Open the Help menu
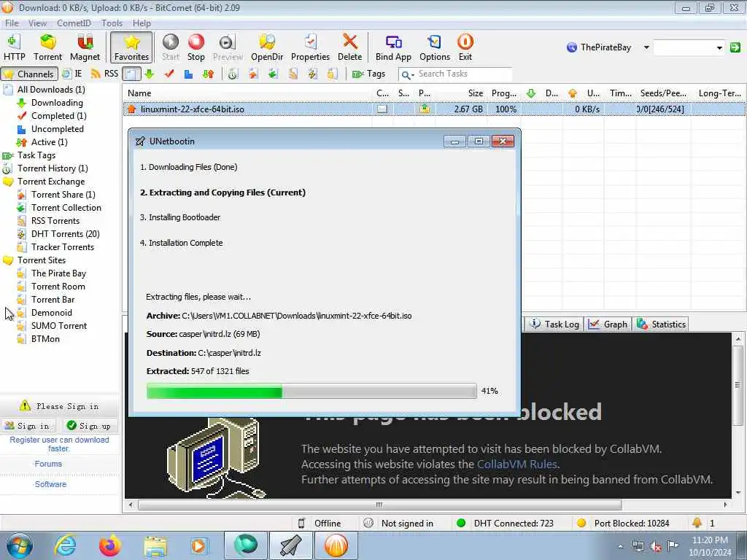The width and height of the screenshot is (747, 560). pyautogui.click(x=142, y=23)
